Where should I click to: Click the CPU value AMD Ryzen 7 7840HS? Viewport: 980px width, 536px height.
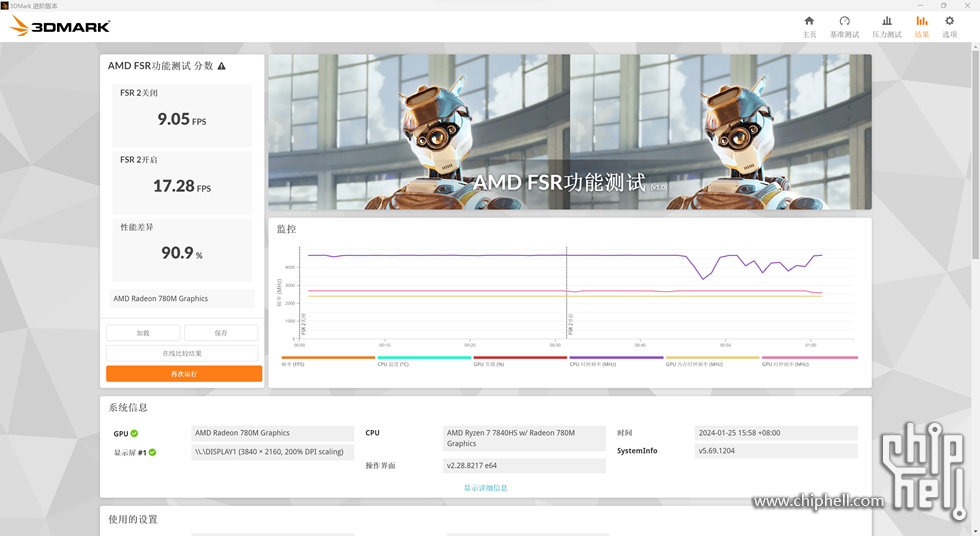[524, 438]
